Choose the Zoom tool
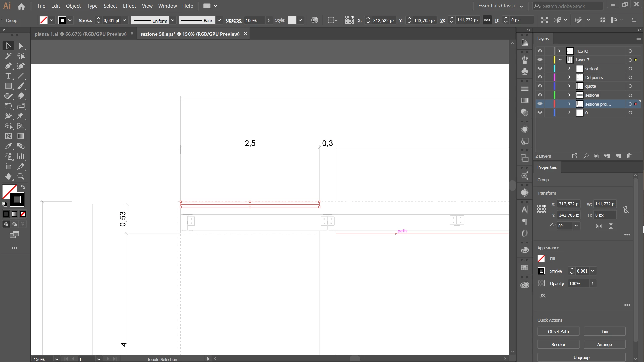 point(21,176)
